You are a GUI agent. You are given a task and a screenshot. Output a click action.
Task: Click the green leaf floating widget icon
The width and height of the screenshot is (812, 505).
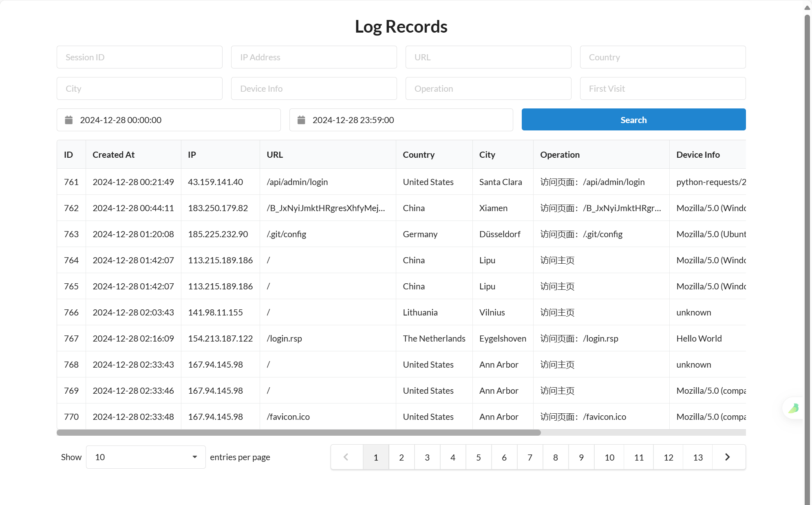[793, 408]
